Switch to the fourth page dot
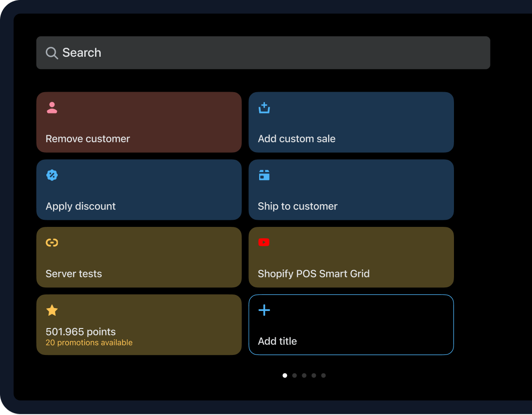Screen dimensions: 532x415 click(x=314, y=375)
